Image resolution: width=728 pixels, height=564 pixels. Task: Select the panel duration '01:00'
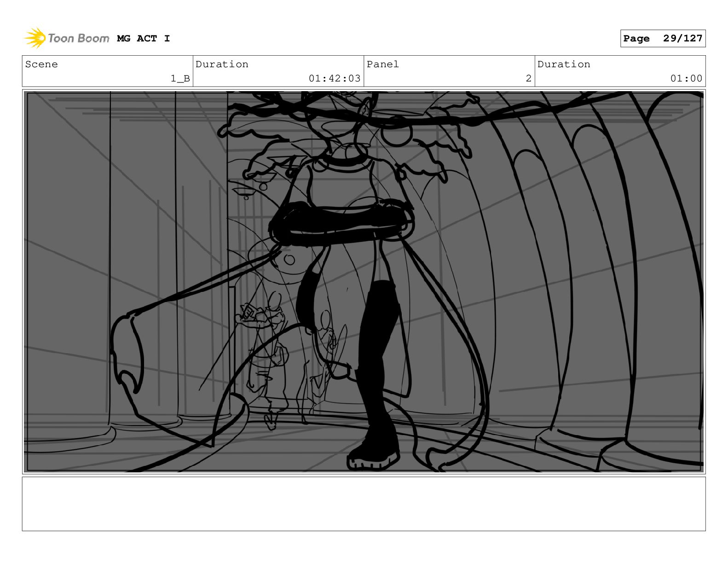[686, 79]
